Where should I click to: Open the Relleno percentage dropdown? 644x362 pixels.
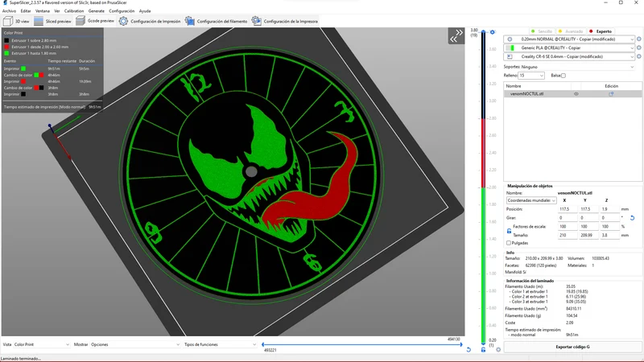point(531,76)
